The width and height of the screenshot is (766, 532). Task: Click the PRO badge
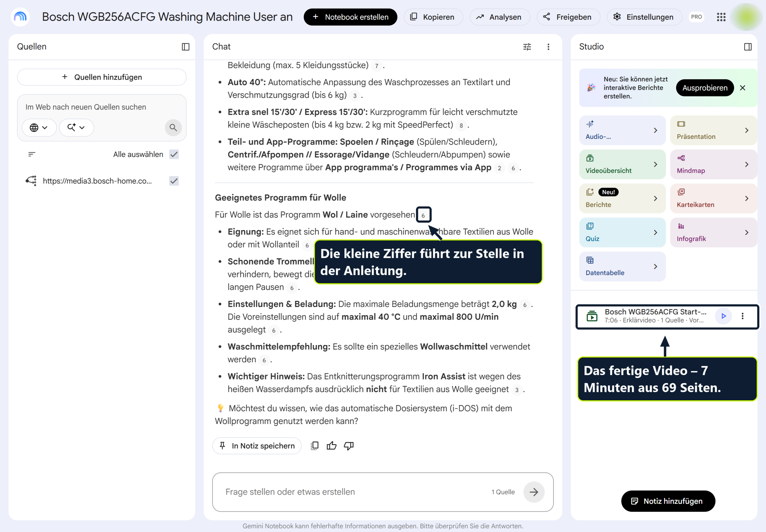696,17
